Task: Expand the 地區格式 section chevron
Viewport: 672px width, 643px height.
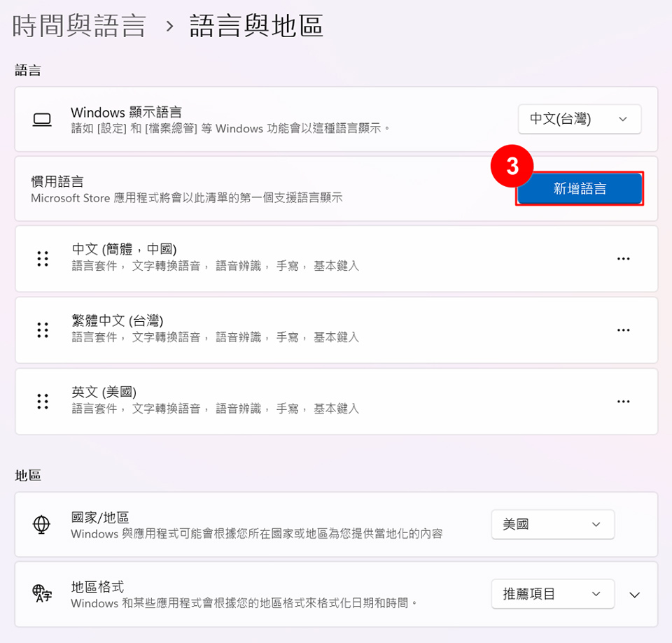Action: tap(634, 595)
